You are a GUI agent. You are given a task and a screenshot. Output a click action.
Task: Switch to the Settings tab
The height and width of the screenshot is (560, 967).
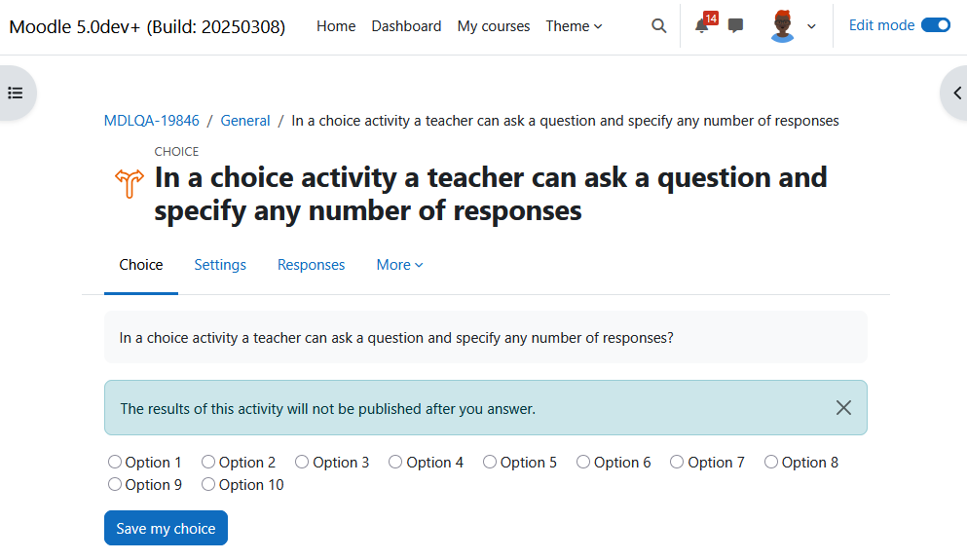pos(220,265)
